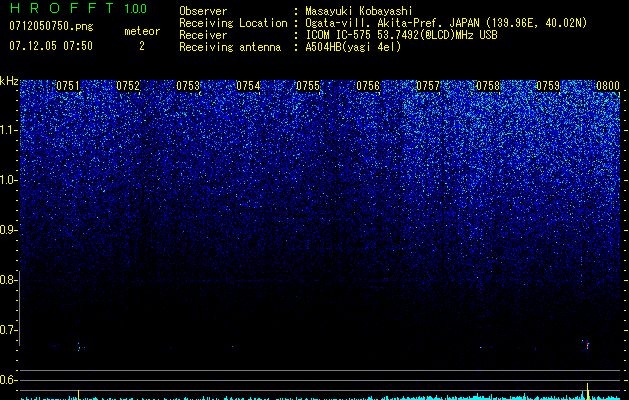The height and width of the screenshot is (400, 629).
Task: Click the 0752 time marker
Action: 128,86
